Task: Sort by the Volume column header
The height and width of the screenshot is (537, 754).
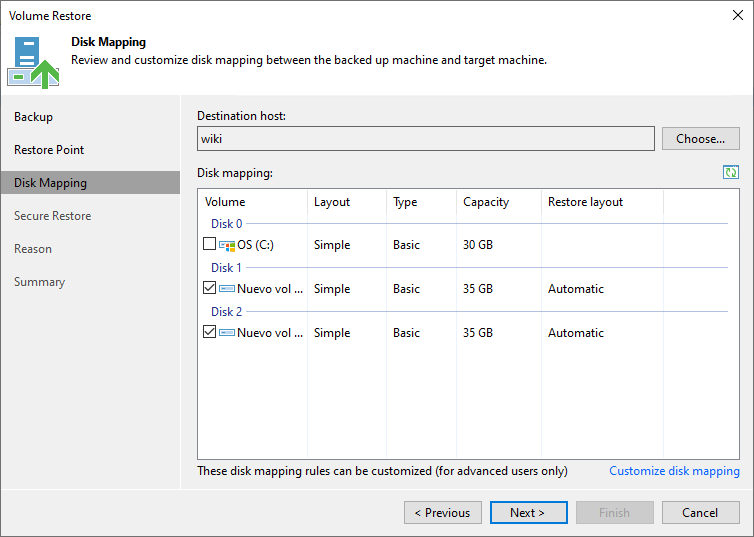Action: [252, 202]
